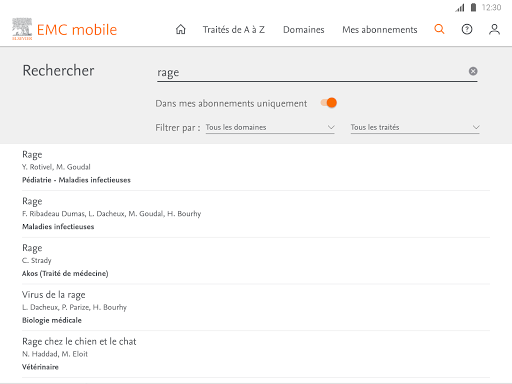
Task: Open the help question mark icon
Action: pos(467,29)
